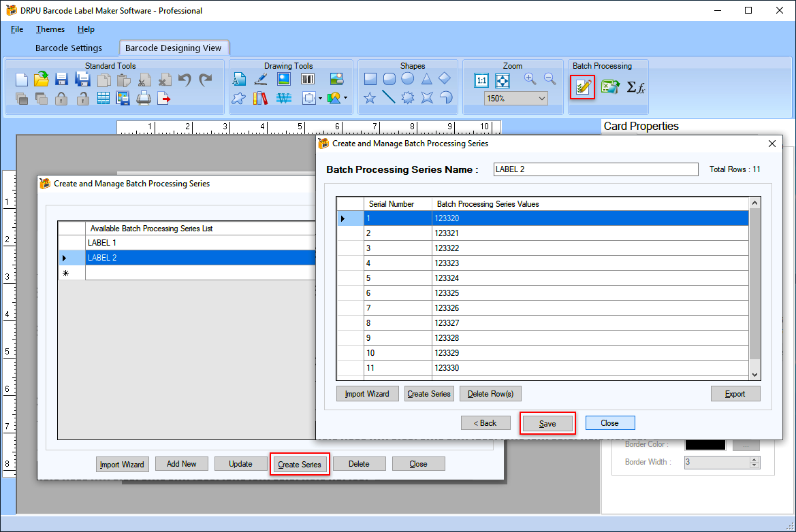796x532 pixels.
Task: Increase Border Width using the up arrow
Action: tap(754, 459)
